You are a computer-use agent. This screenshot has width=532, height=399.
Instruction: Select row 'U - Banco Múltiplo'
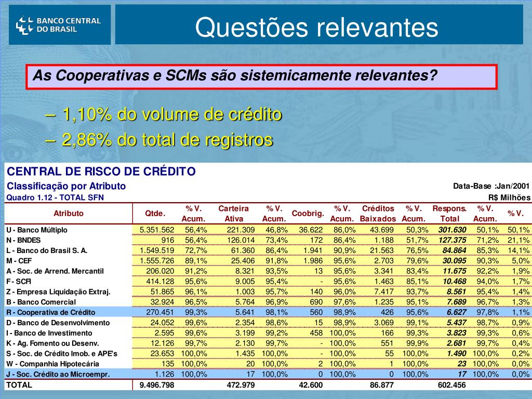(x=268, y=230)
